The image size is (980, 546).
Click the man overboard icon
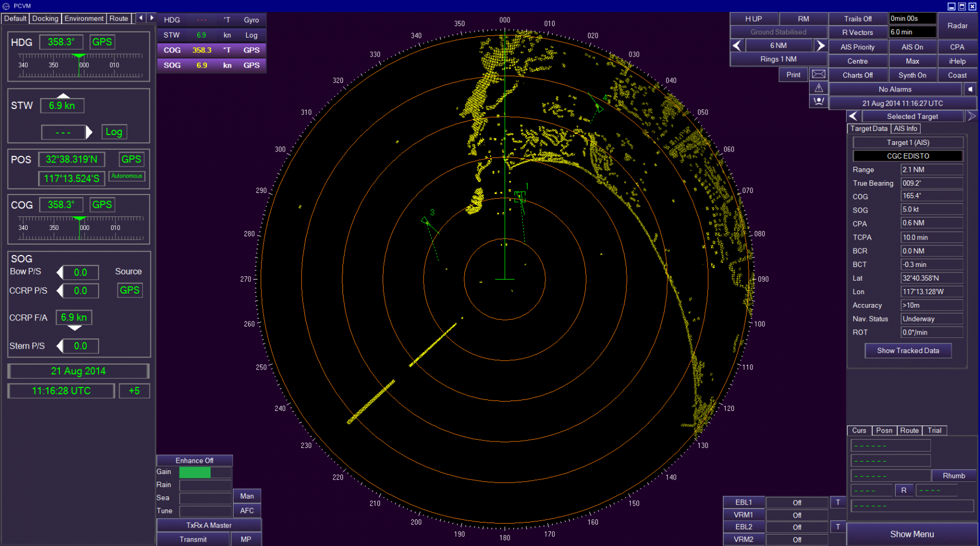pos(818,101)
